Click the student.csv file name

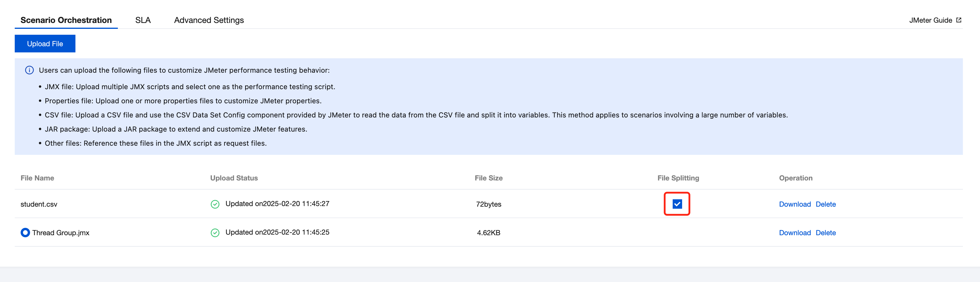[39, 204]
